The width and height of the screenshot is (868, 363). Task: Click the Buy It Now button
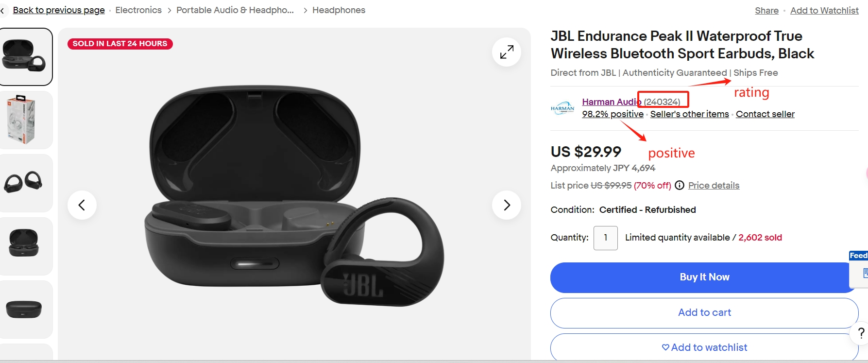point(704,277)
